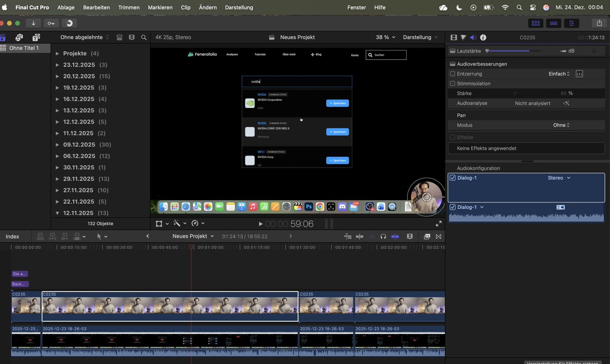Toggle audio skimming waveform icon in timeline
This screenshot has width=610, height=364.
pos(372,237)
